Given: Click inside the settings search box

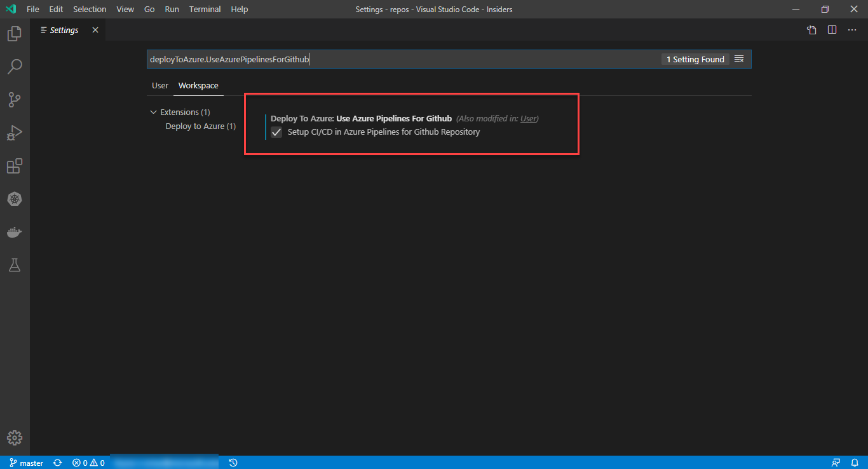Looking at the screenshot, I should pyautogui.click(x=381, y=58).
